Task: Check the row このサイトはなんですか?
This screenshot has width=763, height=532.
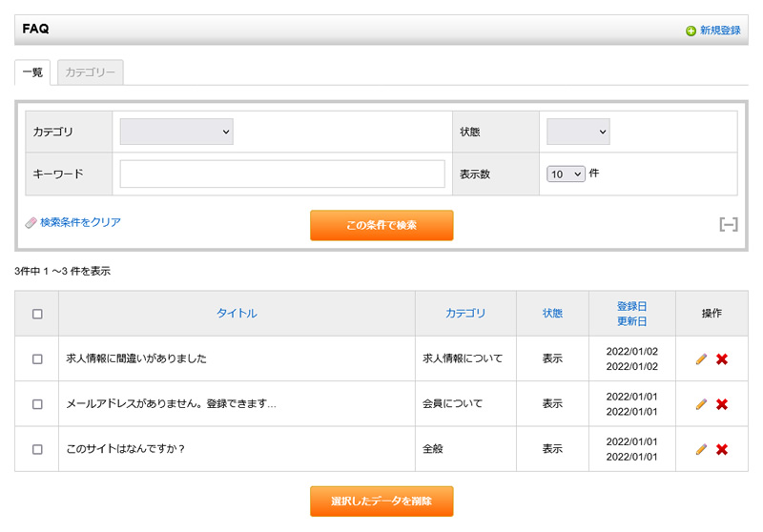Action: click(37, 449)
